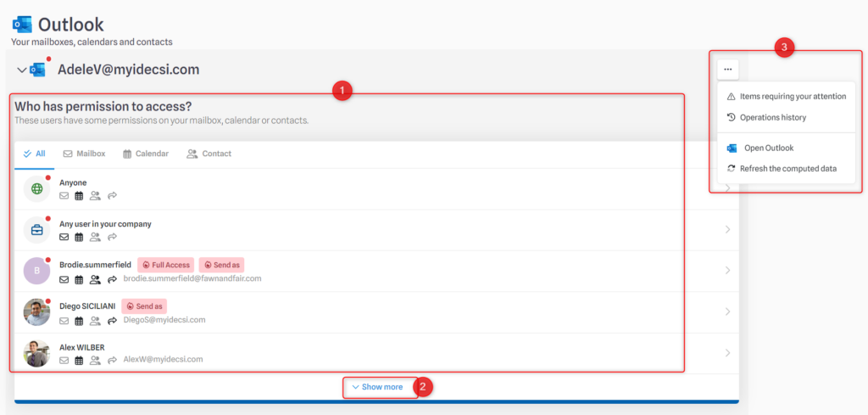
Task: Click the mail icon in Alex WILBER row
Action: click(64, 360)
